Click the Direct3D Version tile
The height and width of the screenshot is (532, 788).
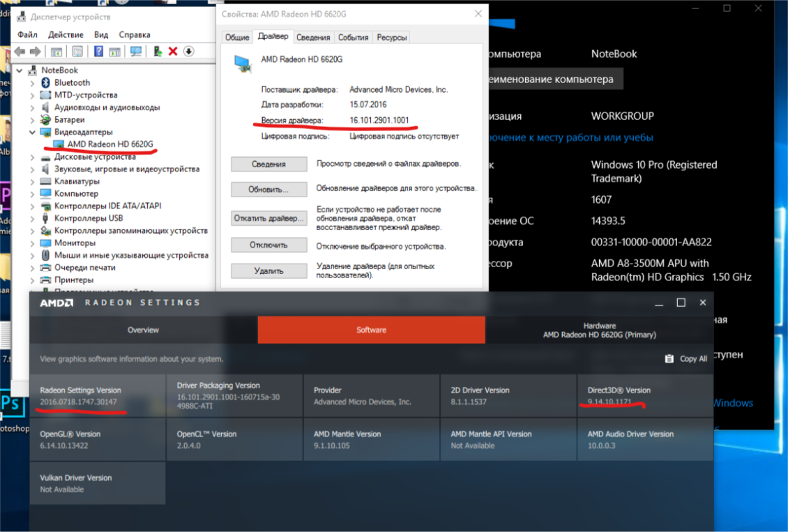pos(645,396)
